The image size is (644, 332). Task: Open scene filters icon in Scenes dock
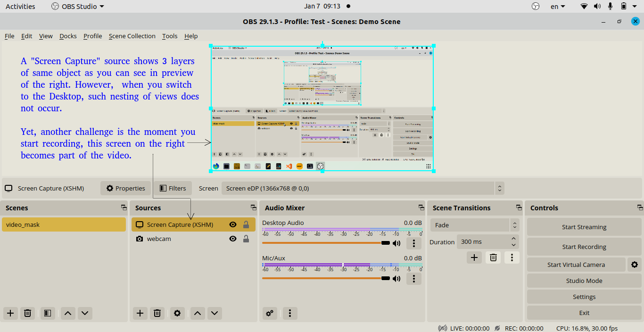[x=47, y=313]
